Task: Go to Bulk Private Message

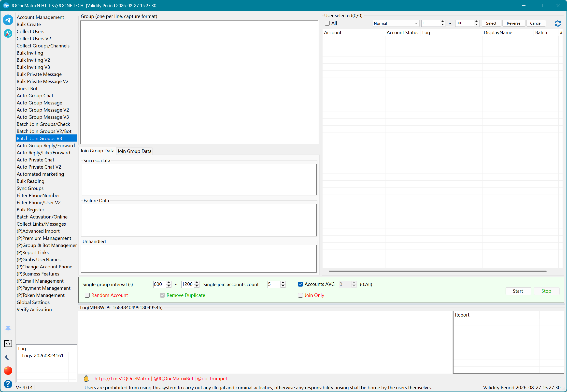Action: (x=39, y=74)
